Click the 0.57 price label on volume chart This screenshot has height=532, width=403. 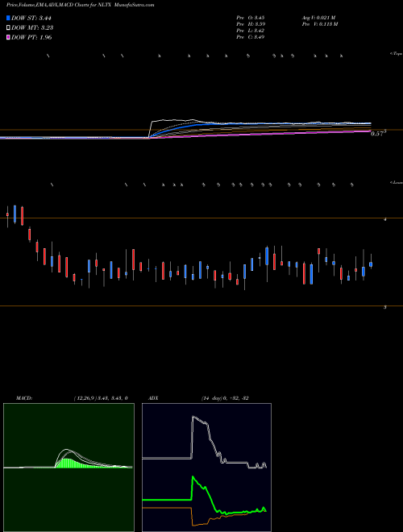(377, 134)
